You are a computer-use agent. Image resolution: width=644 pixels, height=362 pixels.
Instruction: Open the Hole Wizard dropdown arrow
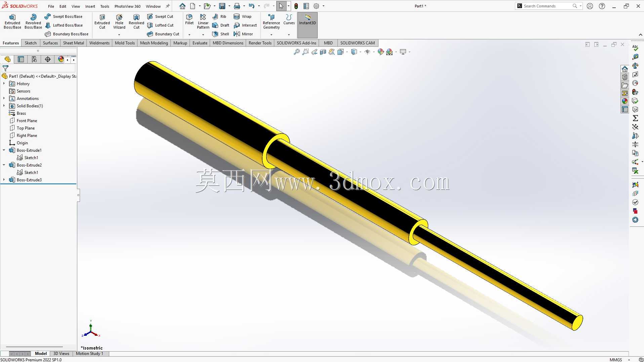(x=119, y=35)
